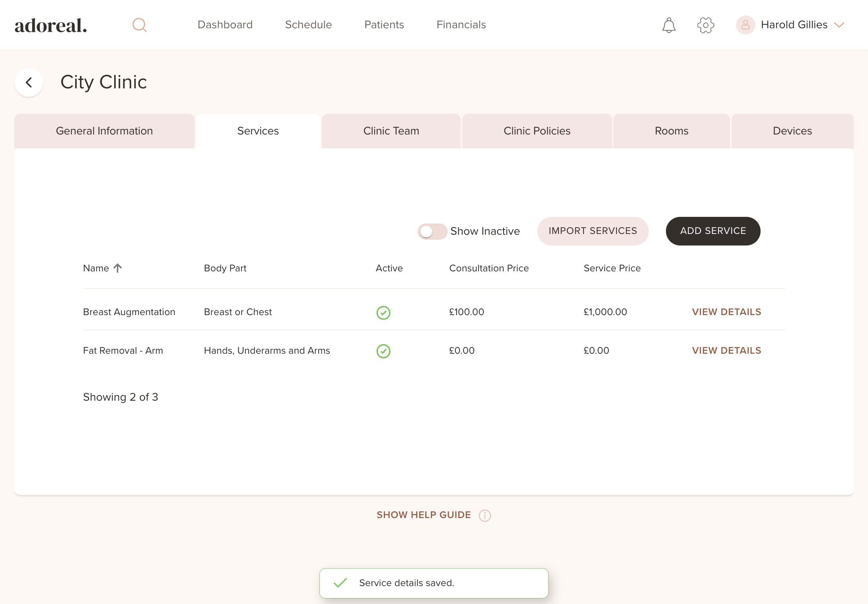This screenshot has height=604, width=868.
Task: Open Show Help Guide link
Action: click(x=424, y=515)
